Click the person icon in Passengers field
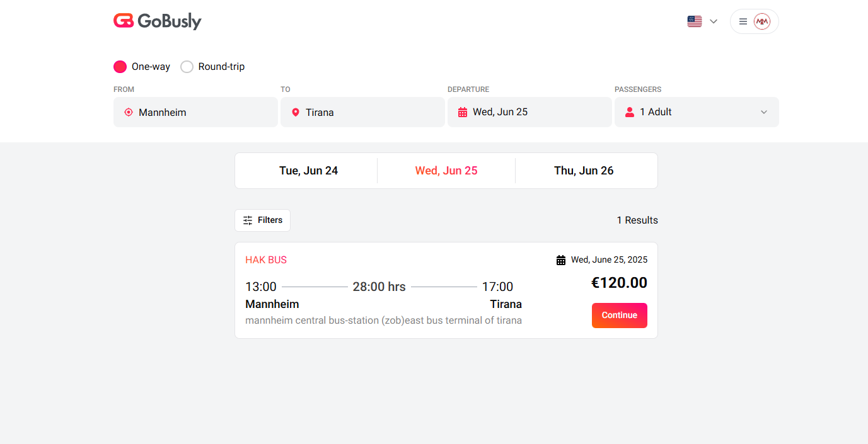Viewport: 868px width, 444px height. [x=629, y=112]
